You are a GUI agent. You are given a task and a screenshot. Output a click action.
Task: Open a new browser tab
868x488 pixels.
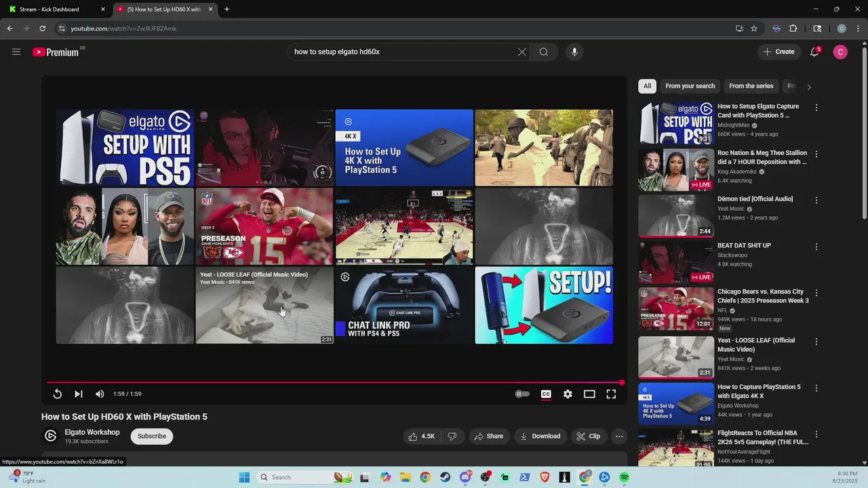click(226, 9)
